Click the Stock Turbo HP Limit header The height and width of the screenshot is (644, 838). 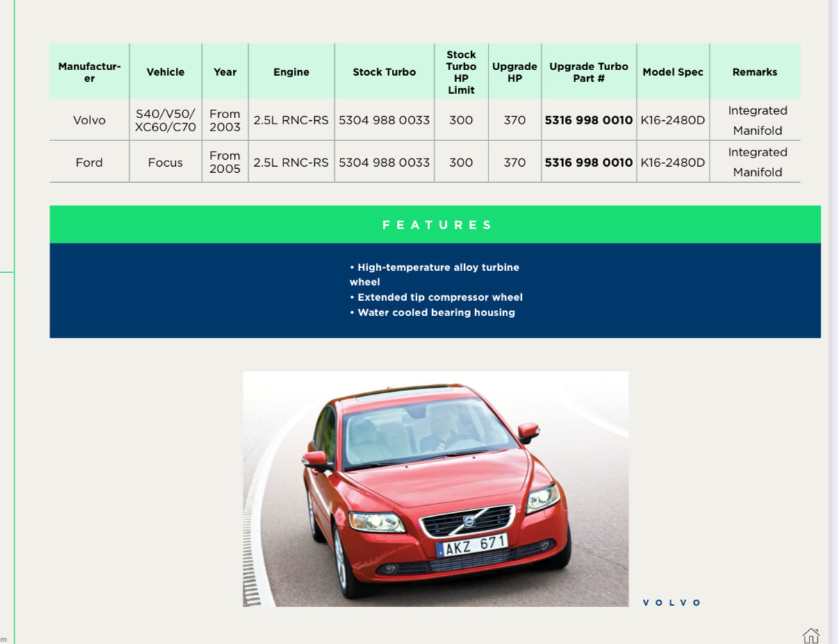click(461, 72)
